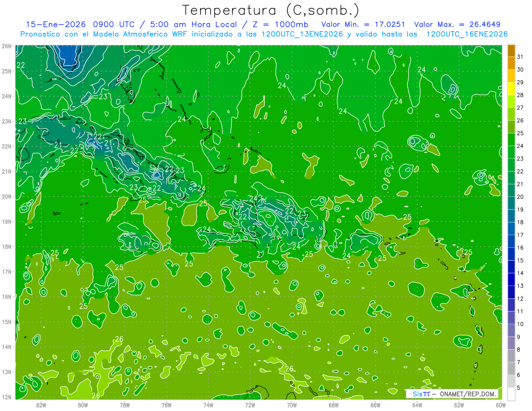
Task: Click "5:00 am Hora Local" text
Action: 194,24
